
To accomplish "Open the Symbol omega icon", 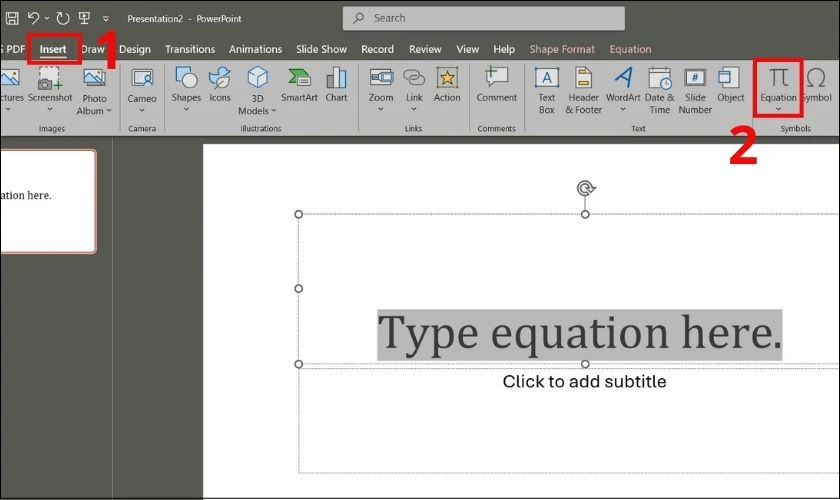I will (x=816, y=78).
